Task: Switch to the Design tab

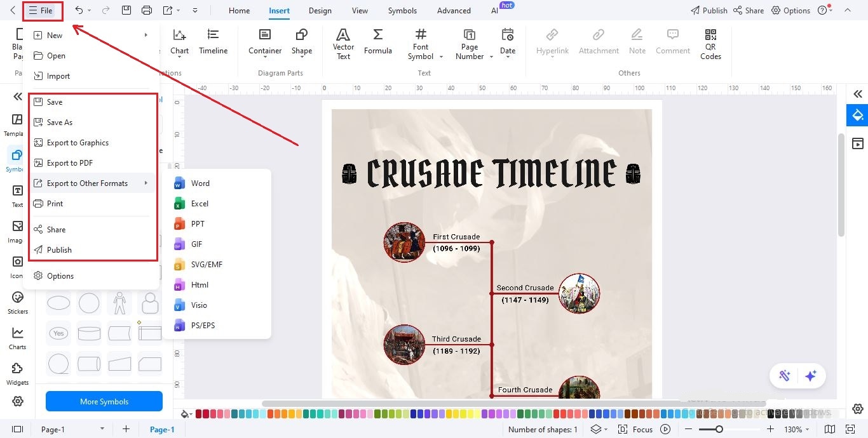Action: pos(320,10)
